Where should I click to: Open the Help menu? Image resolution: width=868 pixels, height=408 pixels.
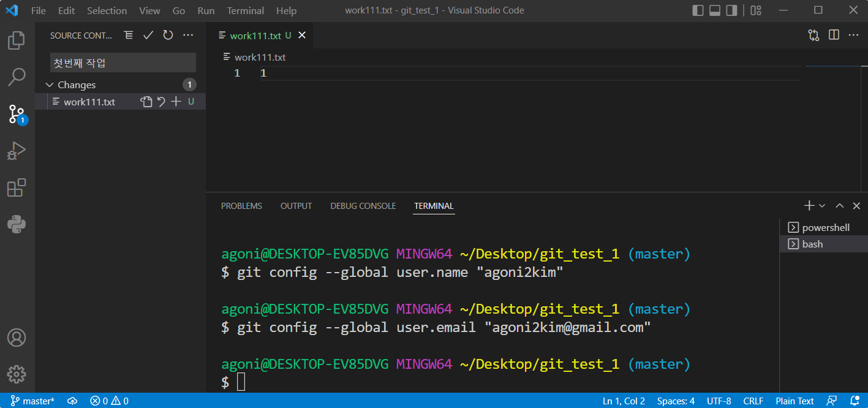point(286,10)
